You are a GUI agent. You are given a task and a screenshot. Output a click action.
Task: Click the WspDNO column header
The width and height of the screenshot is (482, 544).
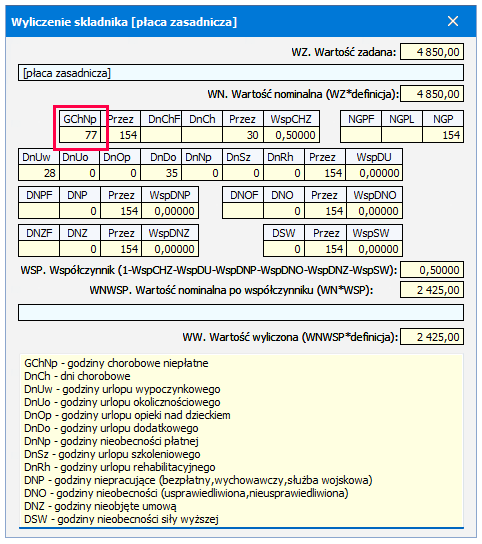pos(374,195)
